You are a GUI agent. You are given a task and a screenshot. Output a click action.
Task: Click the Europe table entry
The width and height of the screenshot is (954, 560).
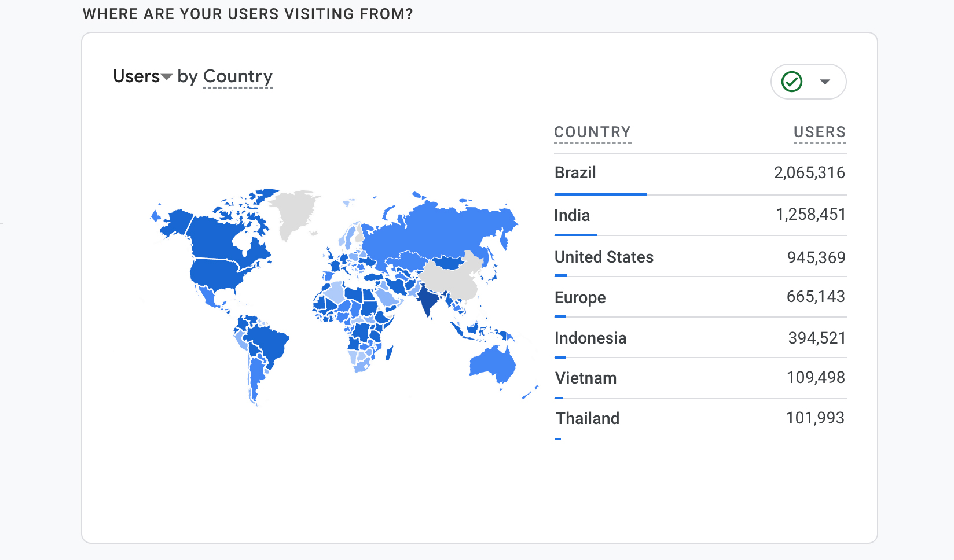[580, 297]
